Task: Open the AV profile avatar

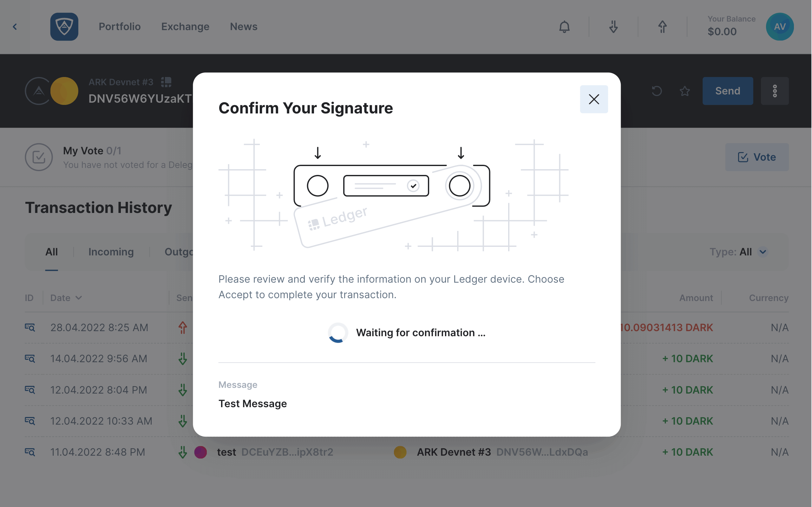Action: click(780, 27)
